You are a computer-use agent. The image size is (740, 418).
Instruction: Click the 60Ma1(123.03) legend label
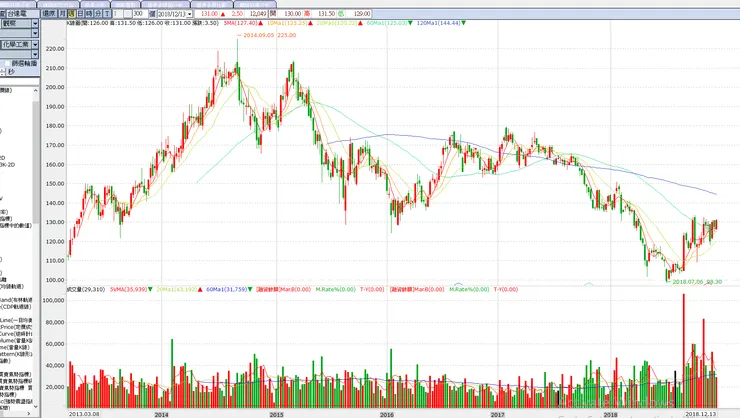tap(387, 23)
